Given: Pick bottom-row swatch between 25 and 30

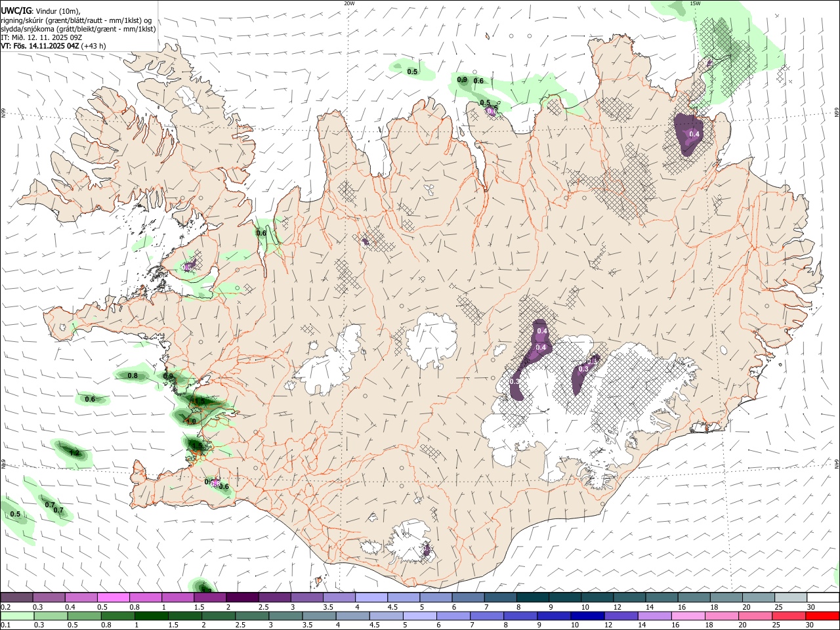Looking at the screenshot, I should coord(789,616).
